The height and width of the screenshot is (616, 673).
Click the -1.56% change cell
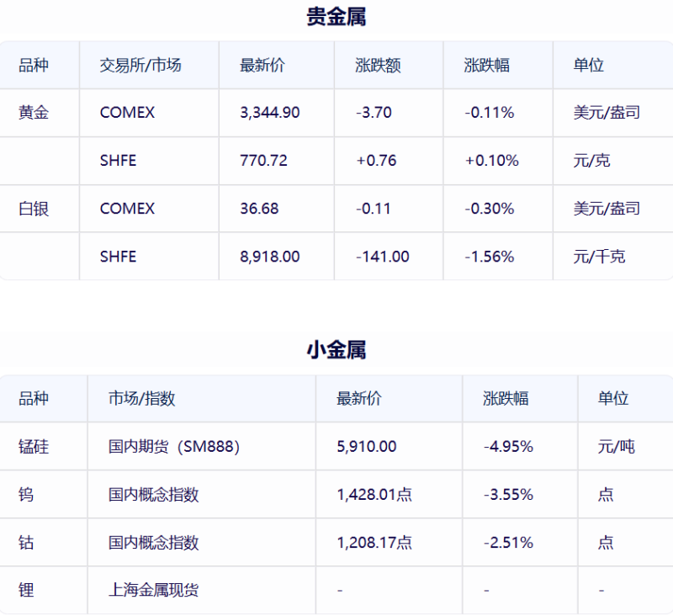pyautogui.click(x=489, y=257)
